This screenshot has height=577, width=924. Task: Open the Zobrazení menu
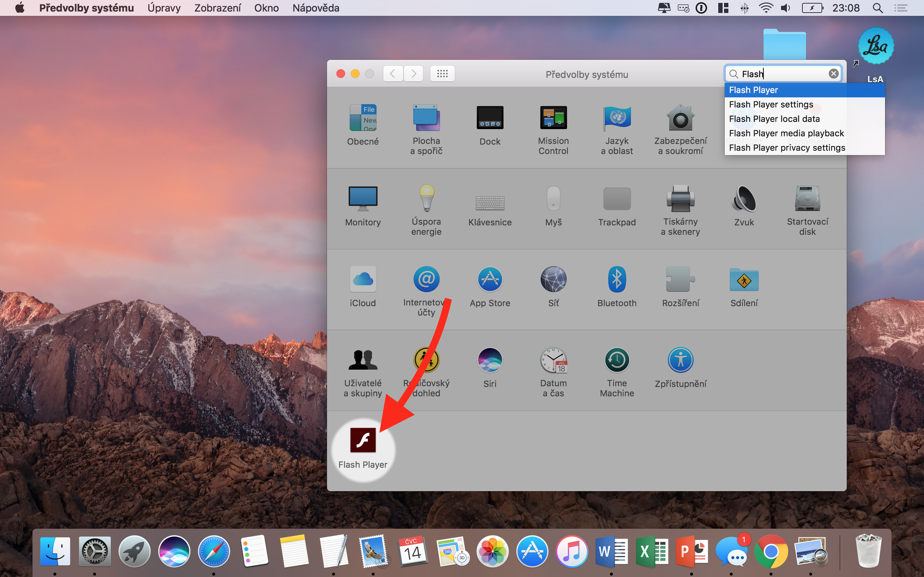click(217, 8)
